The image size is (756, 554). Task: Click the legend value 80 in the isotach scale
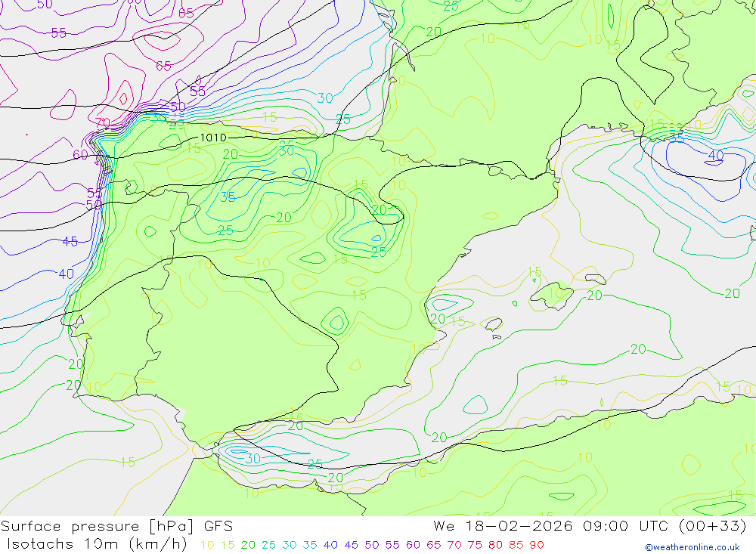pos(496,545)
